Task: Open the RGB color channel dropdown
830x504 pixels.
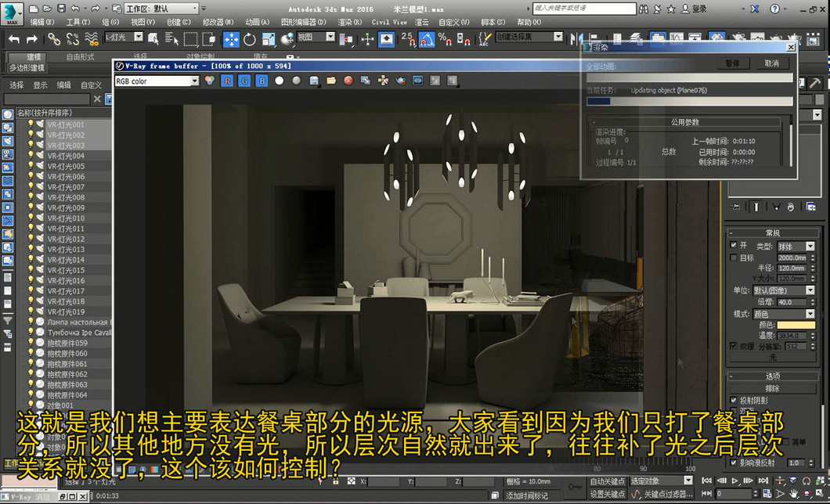Action: (157, 81)
